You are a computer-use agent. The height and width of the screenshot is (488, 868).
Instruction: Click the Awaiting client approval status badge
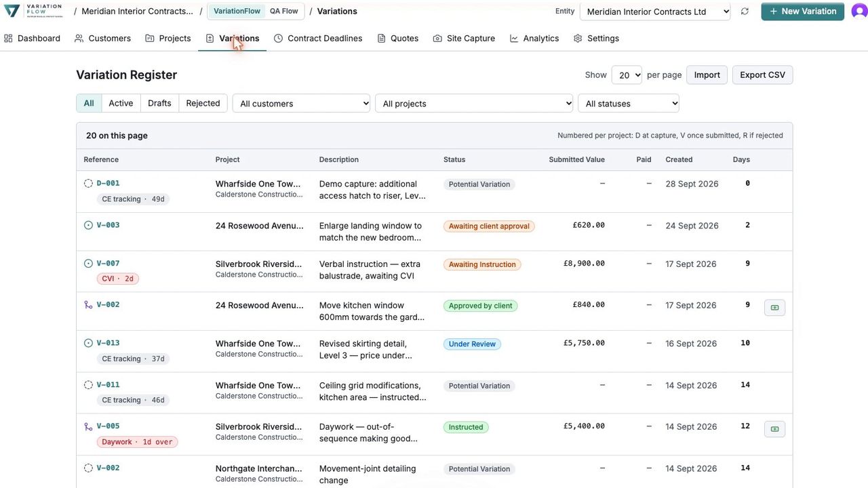click(489, 226)
